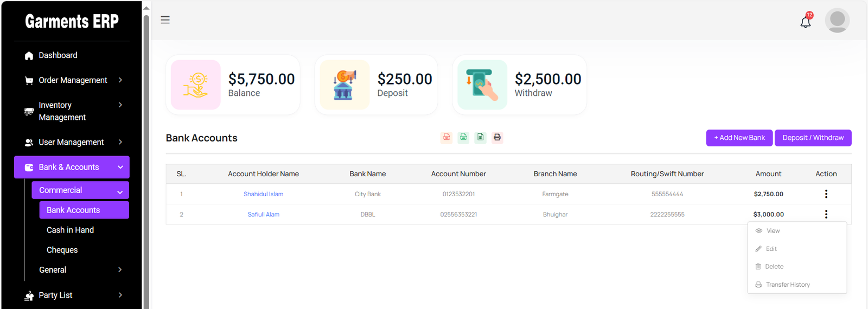Select Delete from the action menu
This screenshot has height=309, width=868.
pos(774,267)
